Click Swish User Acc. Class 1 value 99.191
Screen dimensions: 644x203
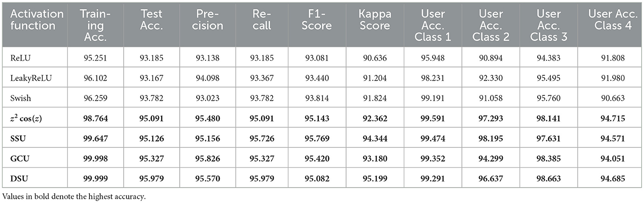432,99
